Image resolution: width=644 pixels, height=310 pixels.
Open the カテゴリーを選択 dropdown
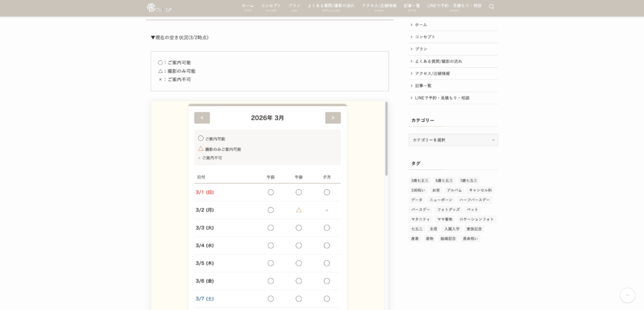[453, 140]
